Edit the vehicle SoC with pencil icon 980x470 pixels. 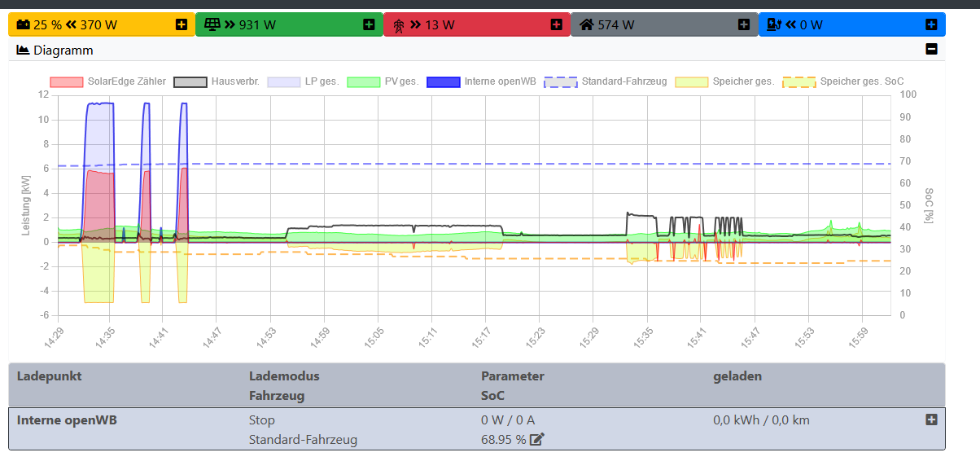click(x=536, y=440)
